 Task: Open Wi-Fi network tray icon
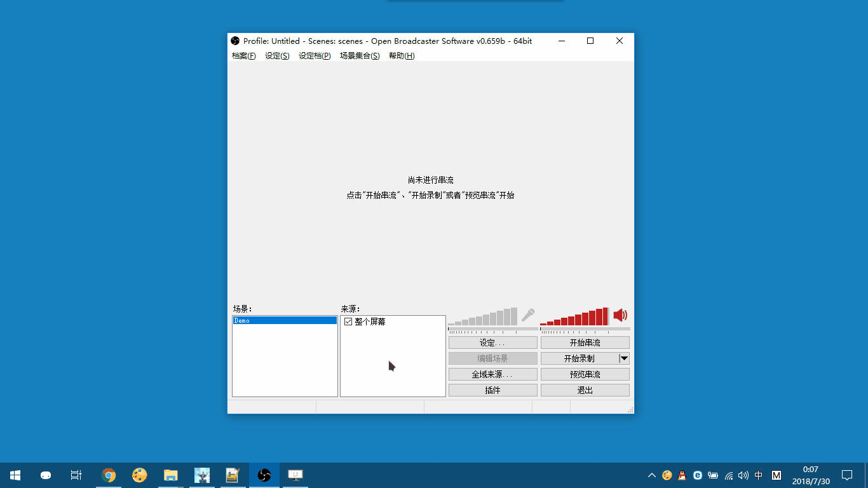click(728, 475)
